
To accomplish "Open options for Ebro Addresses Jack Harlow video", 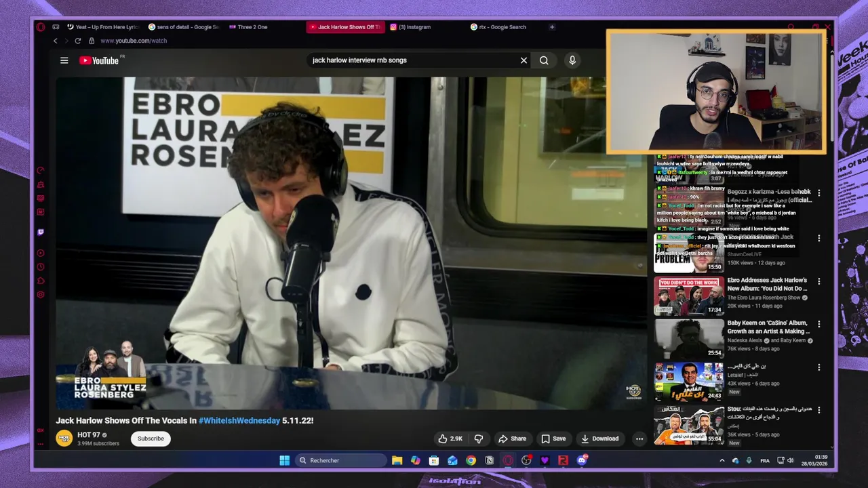I will point(818,281).
